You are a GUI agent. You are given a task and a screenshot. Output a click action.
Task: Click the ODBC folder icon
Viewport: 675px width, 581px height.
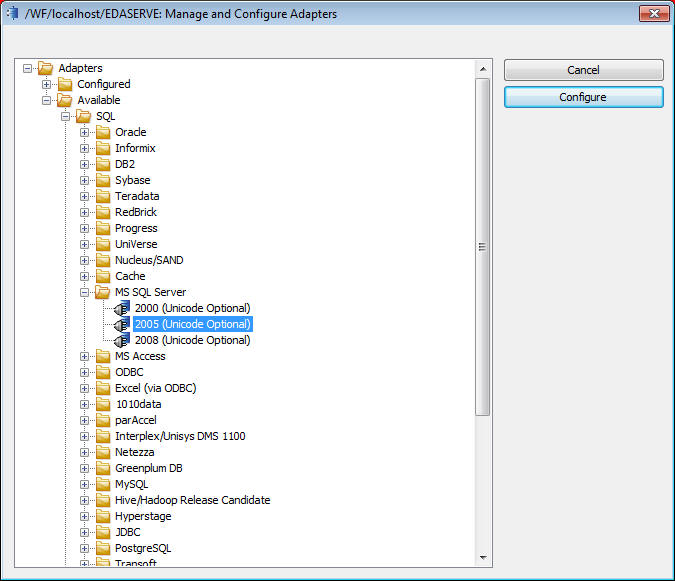click(x=103, y=372)
